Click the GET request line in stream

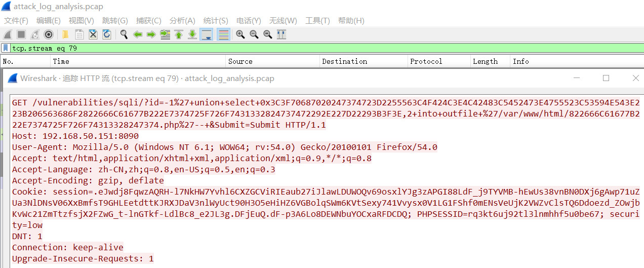326,113
